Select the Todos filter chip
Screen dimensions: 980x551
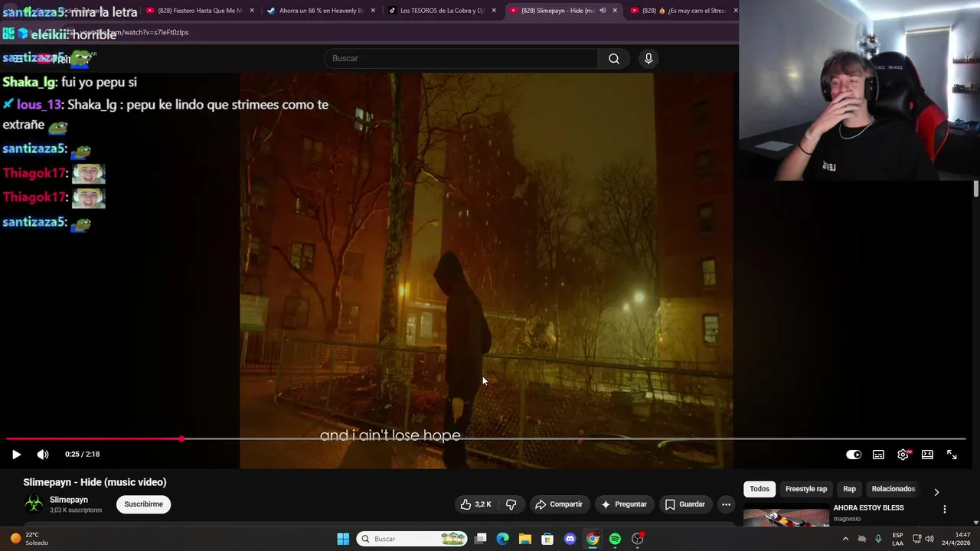click(759, 489)
